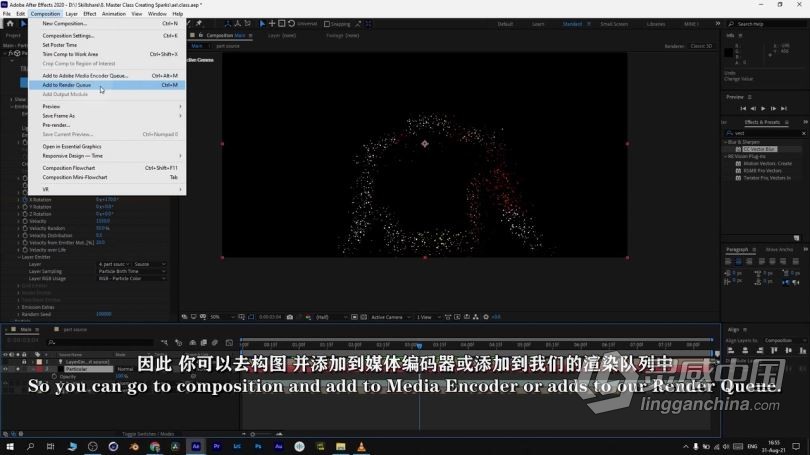Screen dimensions: 810x455
Task: Toggle the Snapping checkbox
Action: pos(326,24)
